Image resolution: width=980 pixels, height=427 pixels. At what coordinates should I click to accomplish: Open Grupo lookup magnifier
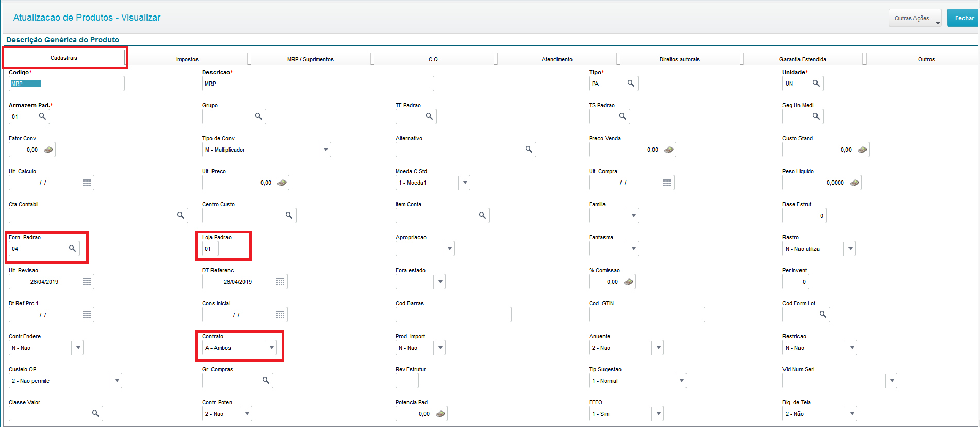(258, 117)
